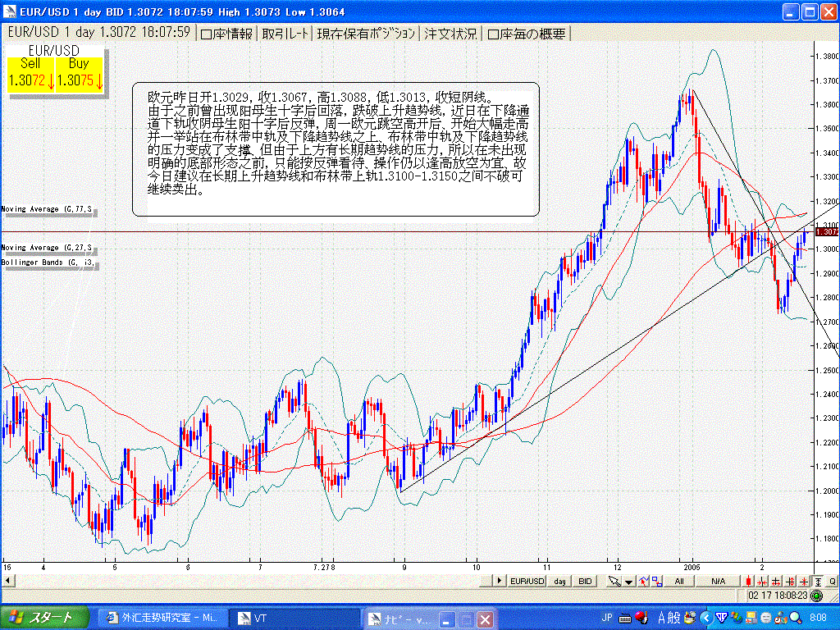Click the Buy 1.3075 price box
The height and width of the screenshot is (630, 840).
(x=80, y=73)
